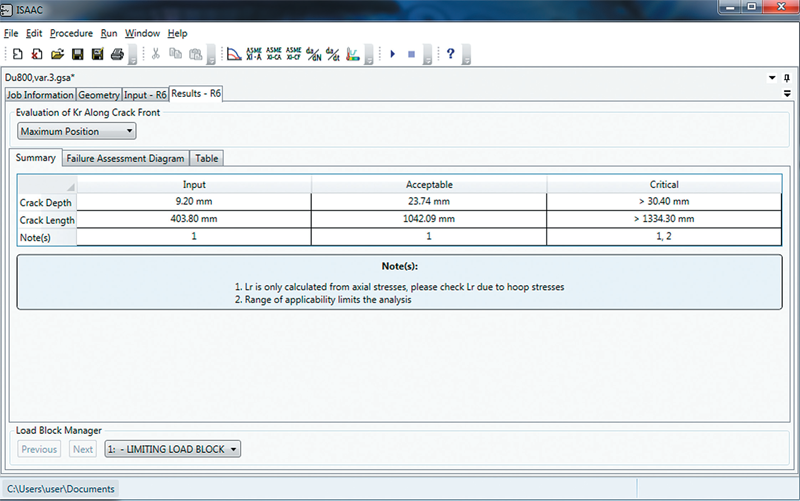Click the close-document icon with red X
This screenshot has width=800, height=501.
[37, 54]
